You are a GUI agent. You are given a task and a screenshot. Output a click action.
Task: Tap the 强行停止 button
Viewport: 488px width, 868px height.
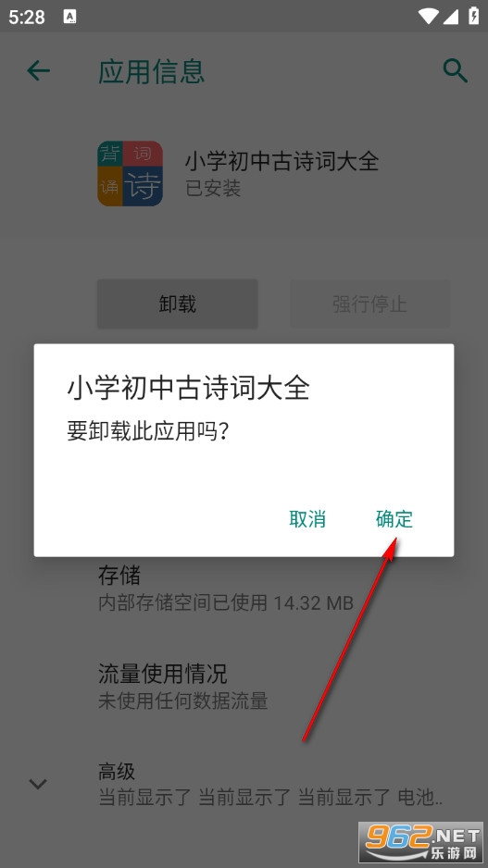(369, 304)
